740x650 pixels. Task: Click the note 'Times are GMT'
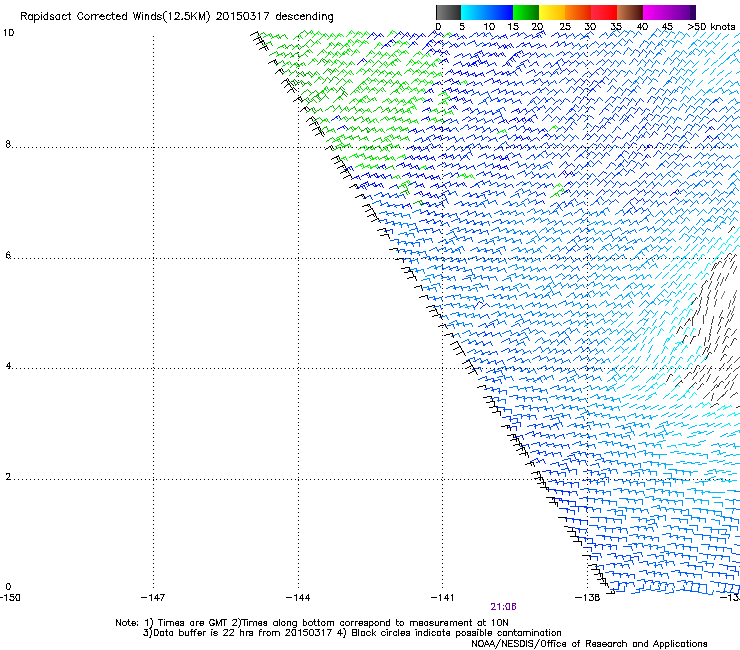tap(192, 623)
